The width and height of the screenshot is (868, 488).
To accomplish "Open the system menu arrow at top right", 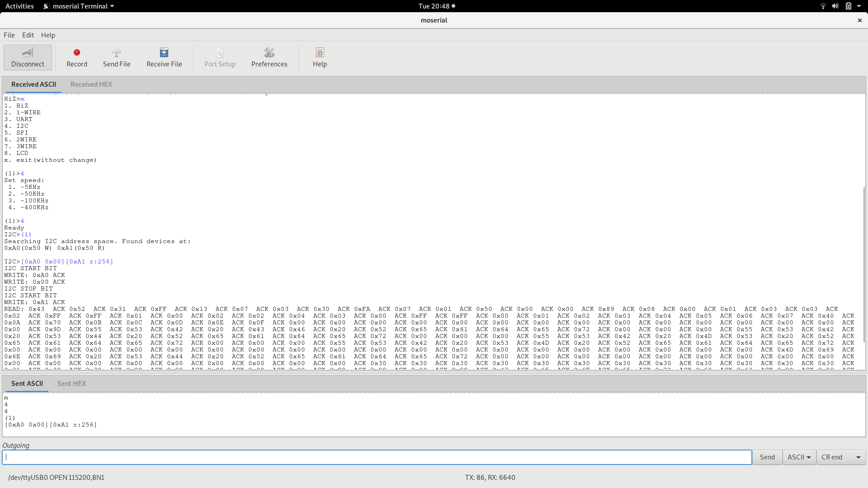I will (x=859, y=6).
